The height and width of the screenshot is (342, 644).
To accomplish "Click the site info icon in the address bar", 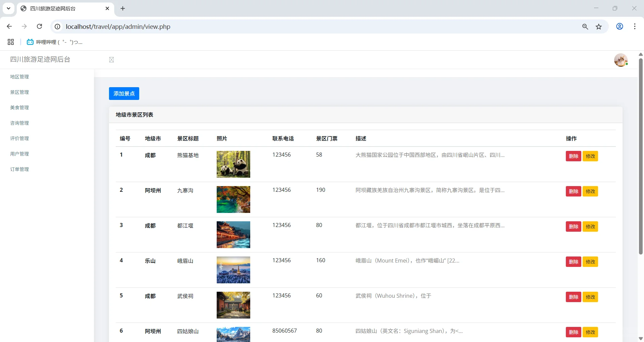I will pos(57,26).
